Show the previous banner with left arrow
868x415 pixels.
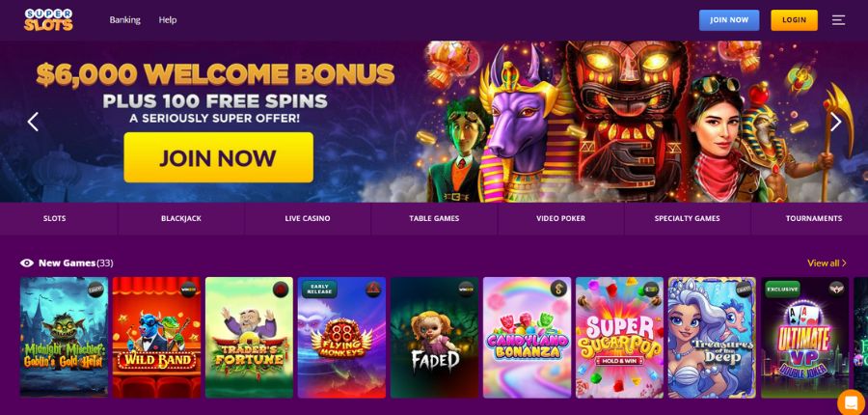(x=33, y=122)
